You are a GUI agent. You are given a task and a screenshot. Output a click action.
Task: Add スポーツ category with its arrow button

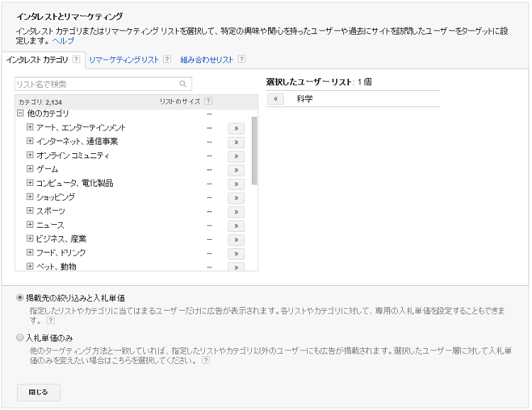[236, 212]
